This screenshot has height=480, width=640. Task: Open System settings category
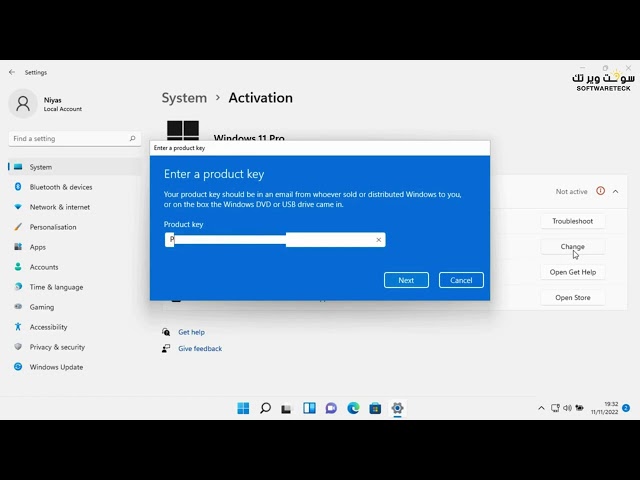pos(75,167)
